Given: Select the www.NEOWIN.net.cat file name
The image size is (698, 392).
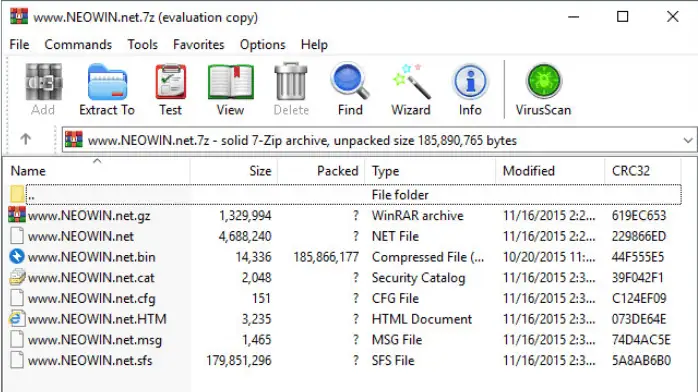Looking at the screenshot, I should pyautogui.click(x=91, y=278).
